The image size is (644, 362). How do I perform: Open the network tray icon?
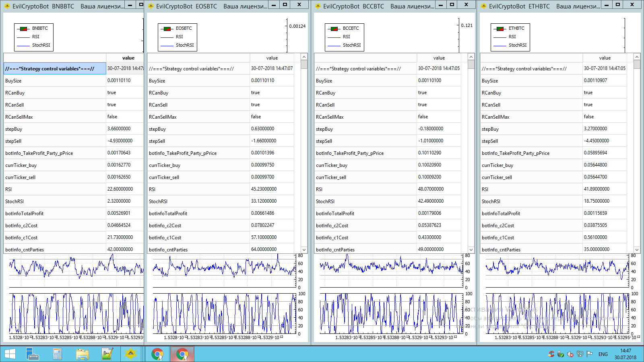click(x=580, y=354)
